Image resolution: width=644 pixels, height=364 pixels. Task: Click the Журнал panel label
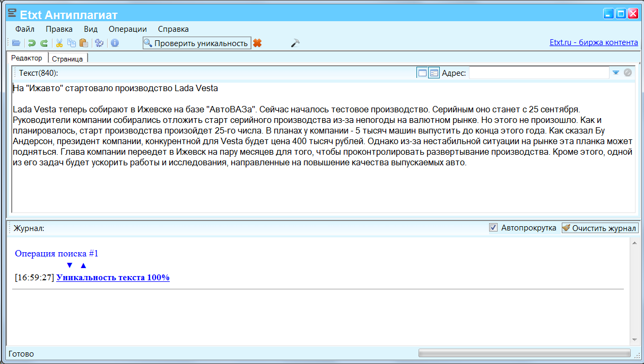click(29, 228)
